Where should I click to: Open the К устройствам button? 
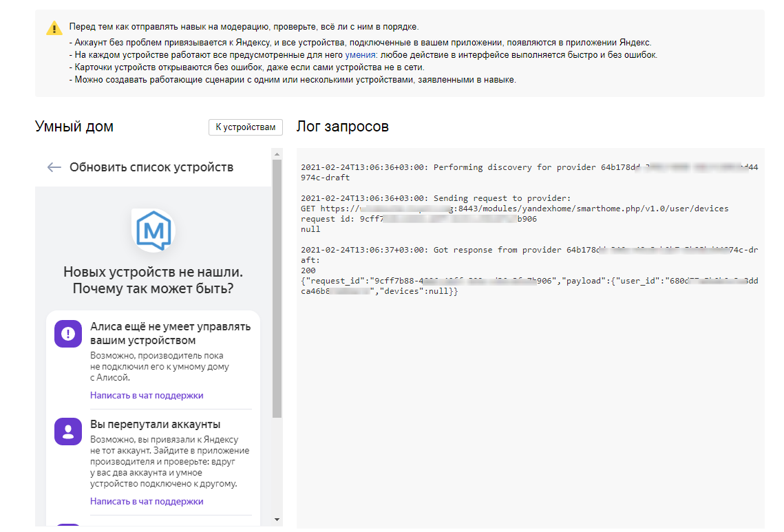(246, 127)
